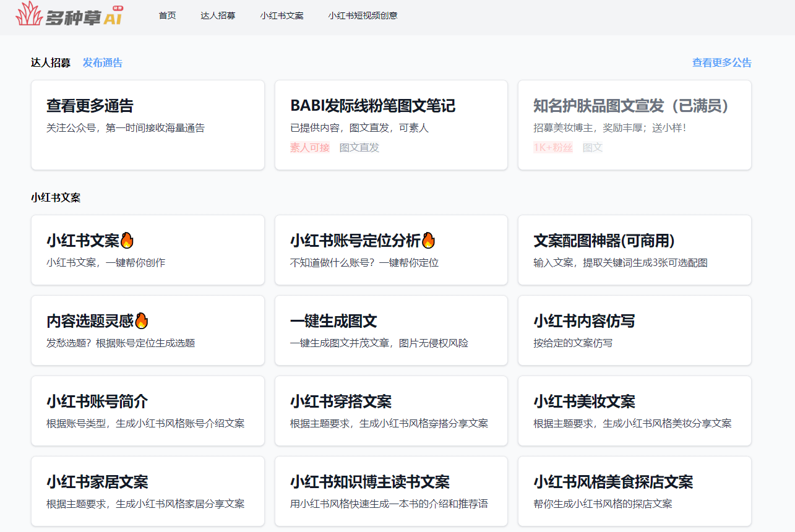The width and height of the screenshot is (795, 532).
Task: Click the 发布通告 link
Action: (103, 62)
